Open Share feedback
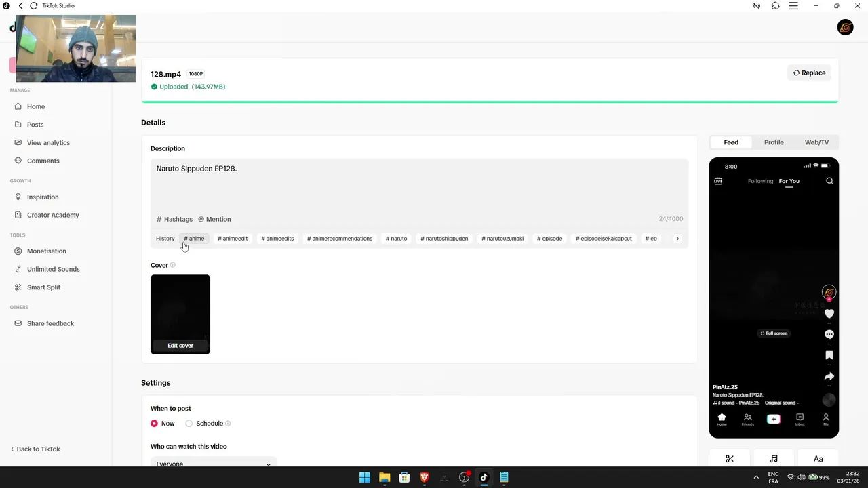The height and width of the screenshot is (488, 868). click(x=50, y=323)
